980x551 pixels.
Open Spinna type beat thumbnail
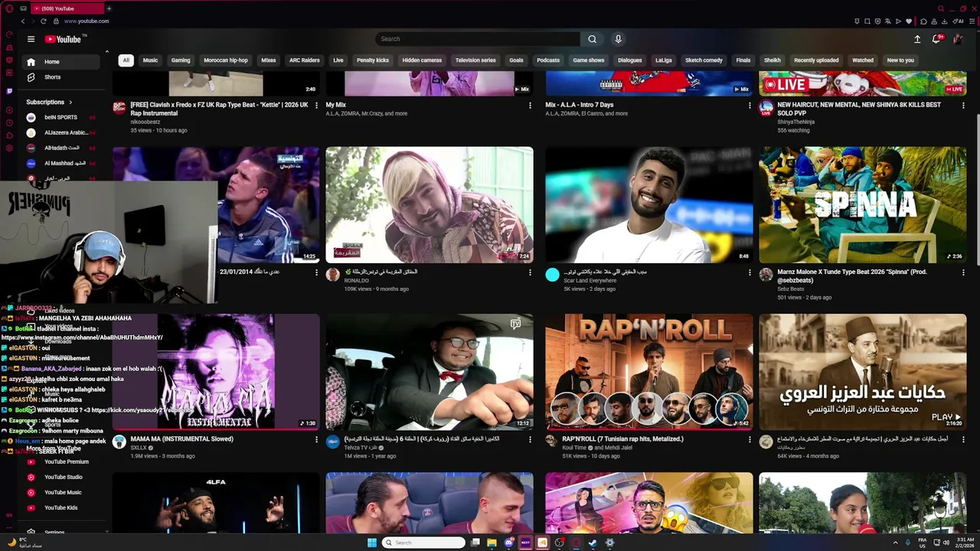[x=862, y=204]
